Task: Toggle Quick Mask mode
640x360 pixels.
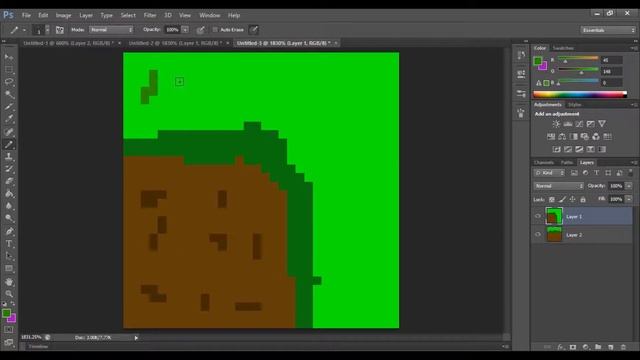Action: 9,329
